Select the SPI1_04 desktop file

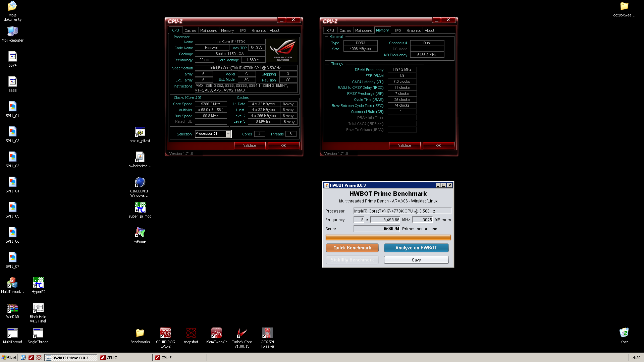click(12, 185)
